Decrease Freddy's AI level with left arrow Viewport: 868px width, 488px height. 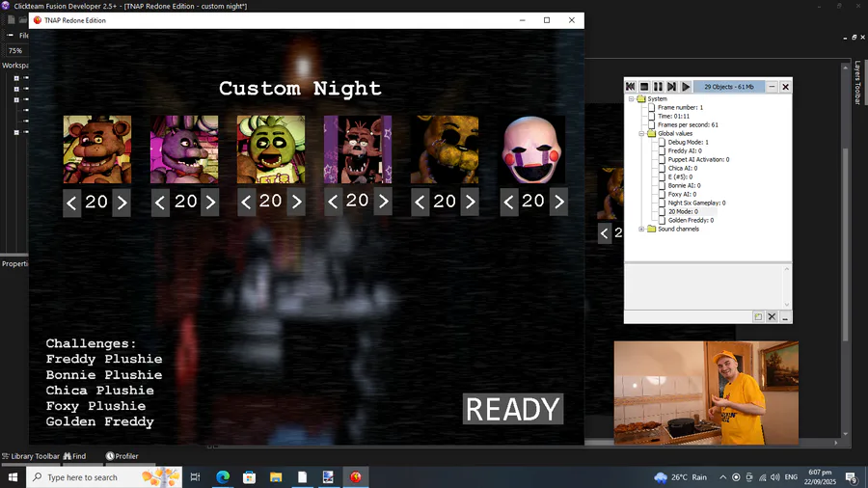(71, 203)
